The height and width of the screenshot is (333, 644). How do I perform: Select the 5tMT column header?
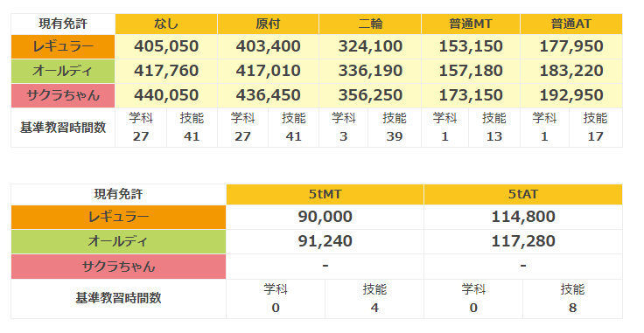coord(325,194)
